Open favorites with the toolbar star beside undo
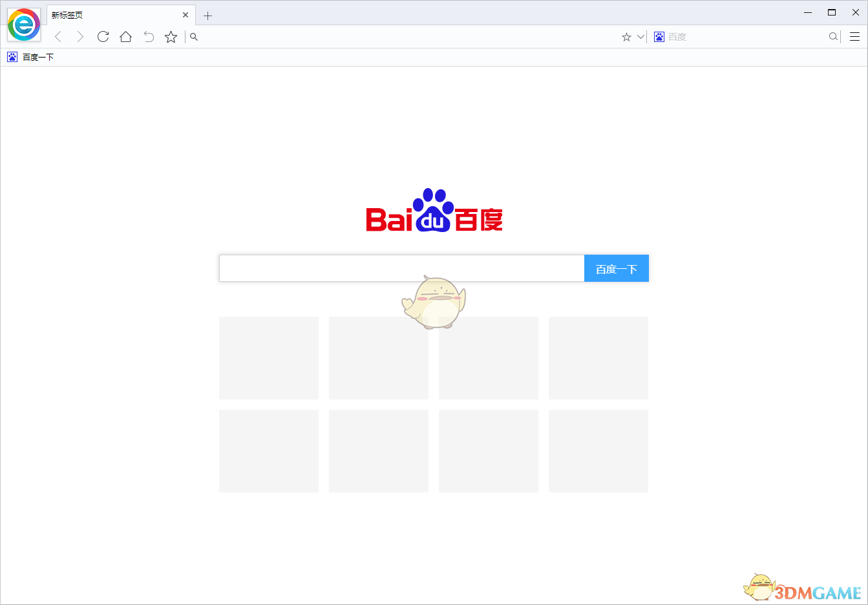The height and width of the screenshot is (605, 868). 171,37
